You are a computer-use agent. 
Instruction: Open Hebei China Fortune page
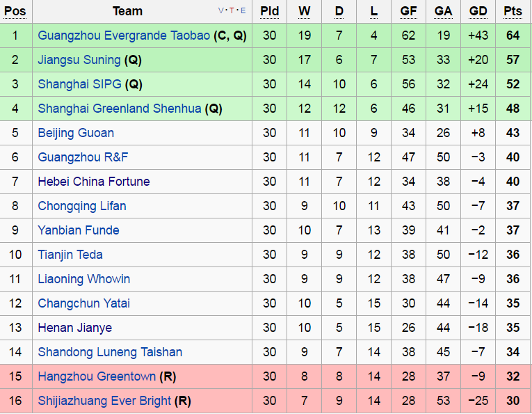tap(94, 182)
